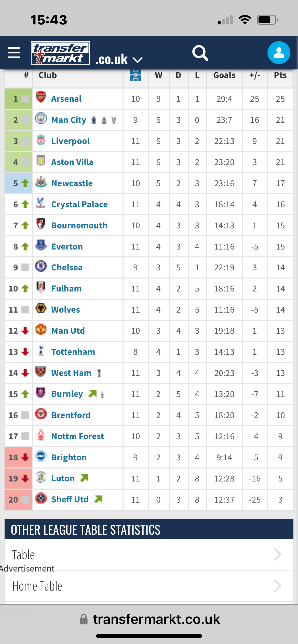Click the Chelsea club badge
Screen dimensions: 298x644
(41, 266)
